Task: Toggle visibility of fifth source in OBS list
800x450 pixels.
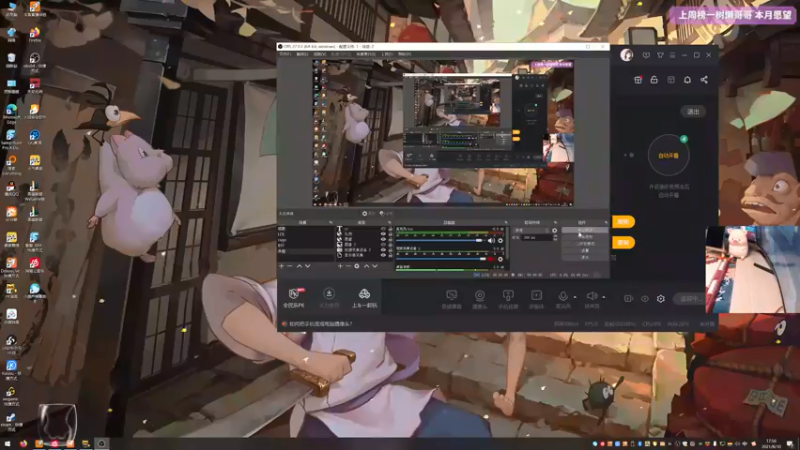Action: [x=383, y=249]
